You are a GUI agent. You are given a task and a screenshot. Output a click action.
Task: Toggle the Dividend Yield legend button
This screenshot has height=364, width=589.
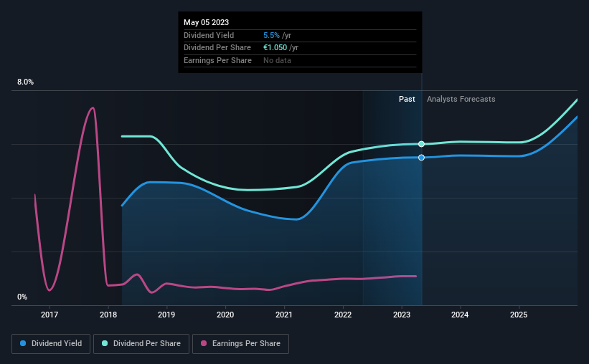coord(51,344)
